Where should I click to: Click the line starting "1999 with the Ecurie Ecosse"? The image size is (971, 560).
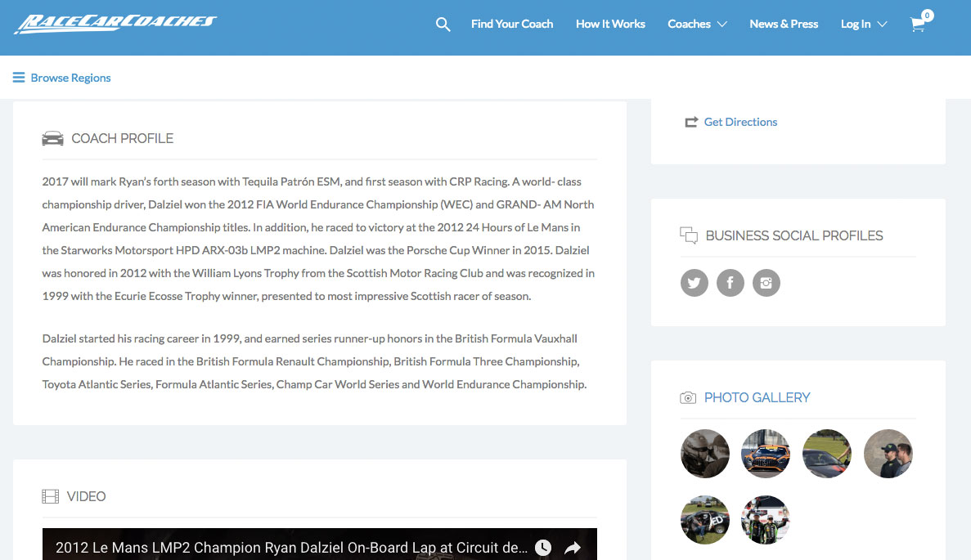pyautogui.click(x=286, y=297)
